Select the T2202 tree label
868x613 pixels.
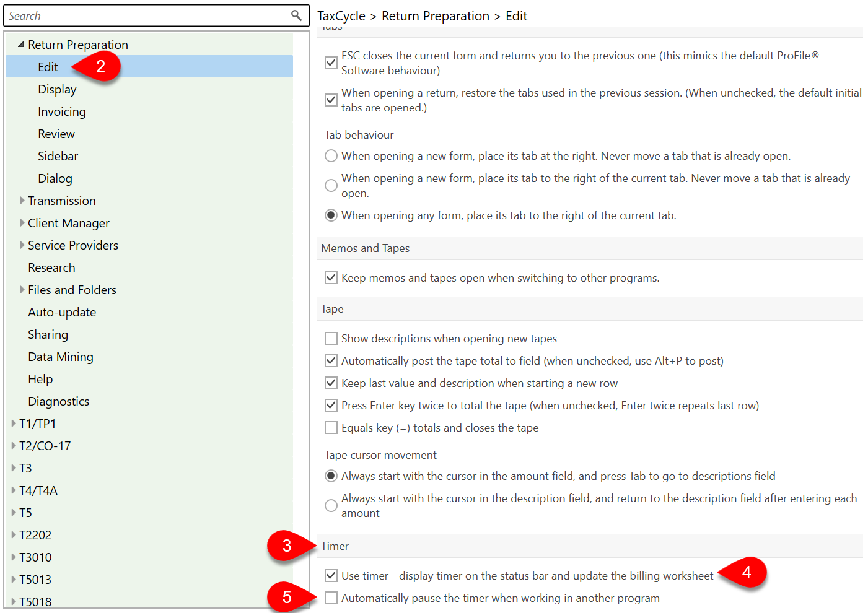(35, 535)
